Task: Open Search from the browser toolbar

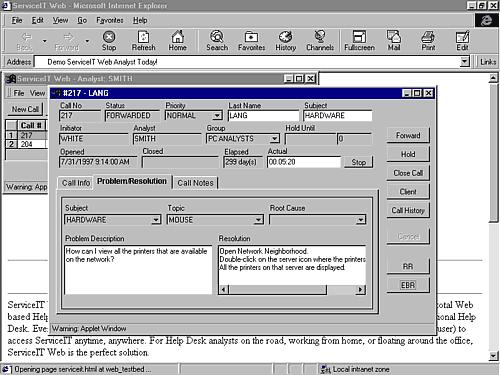Action: pos(217,41)
